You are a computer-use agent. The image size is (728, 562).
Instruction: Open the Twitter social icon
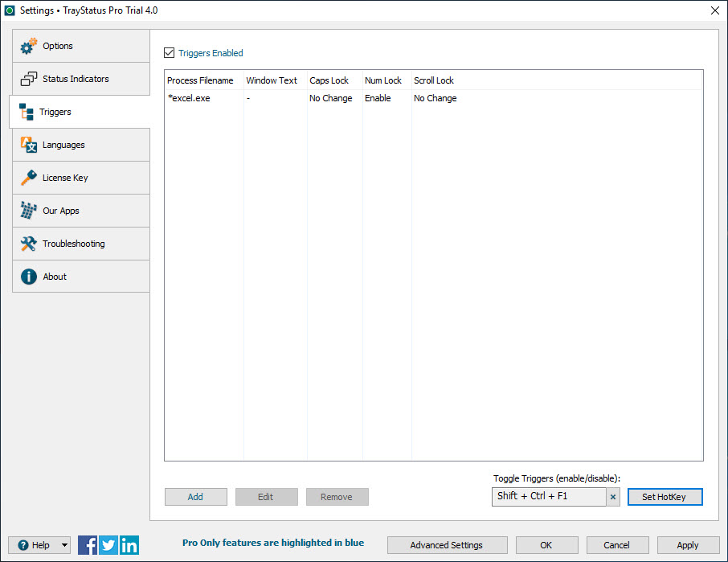tap(108, 545)
